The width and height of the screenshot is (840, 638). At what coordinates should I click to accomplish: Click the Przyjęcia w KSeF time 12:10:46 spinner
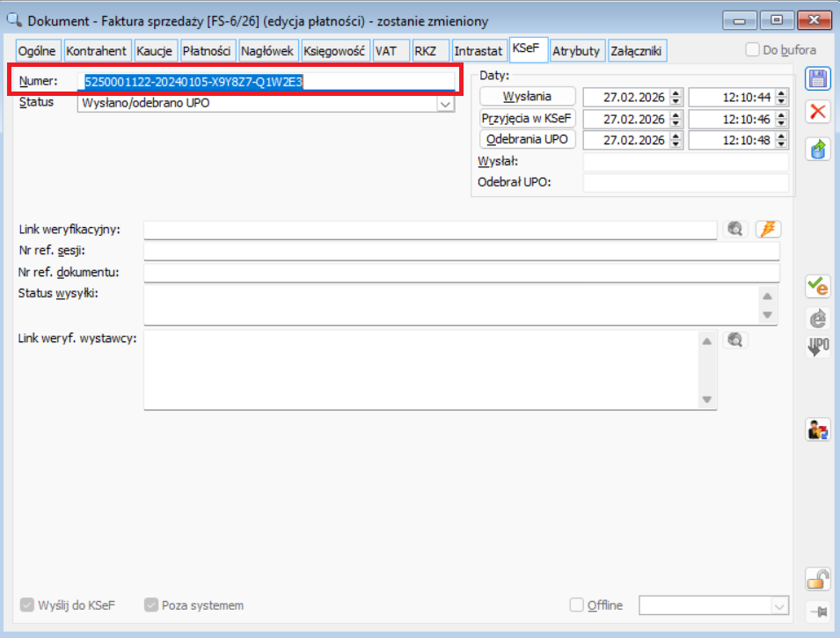782,119
